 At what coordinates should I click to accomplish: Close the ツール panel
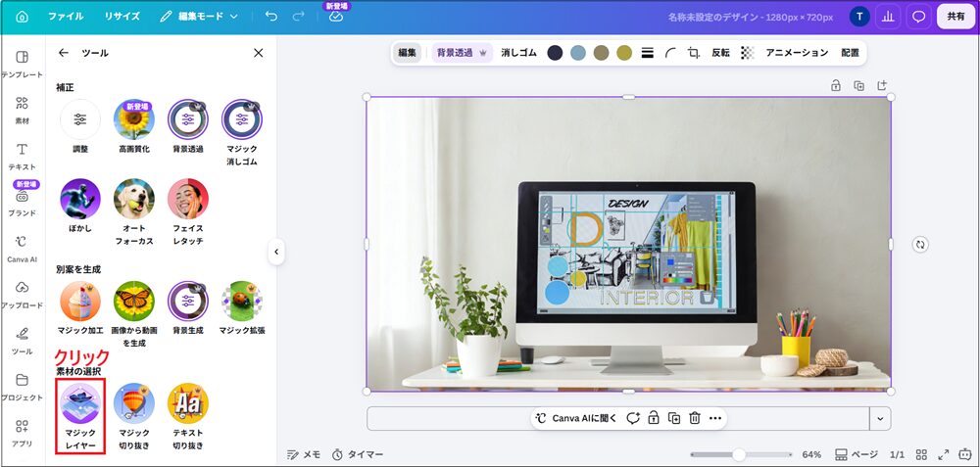258,53
